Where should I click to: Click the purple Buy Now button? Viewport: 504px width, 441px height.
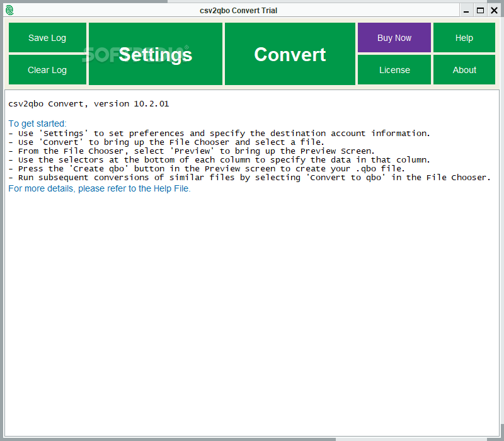click(x=394, y=38)
